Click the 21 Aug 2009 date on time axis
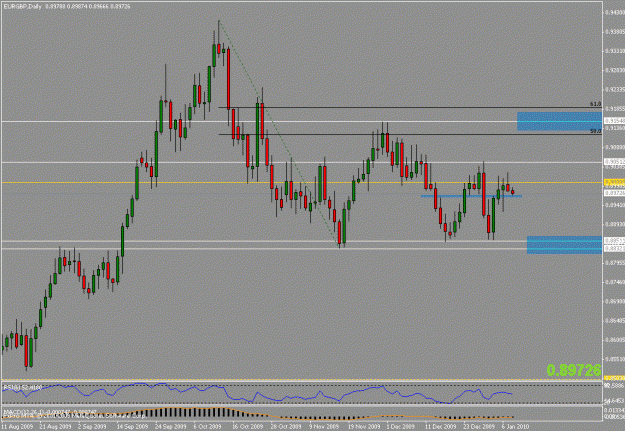Image resolution: width=625 pixels, height=431 pixels. [x=54, y=426]
